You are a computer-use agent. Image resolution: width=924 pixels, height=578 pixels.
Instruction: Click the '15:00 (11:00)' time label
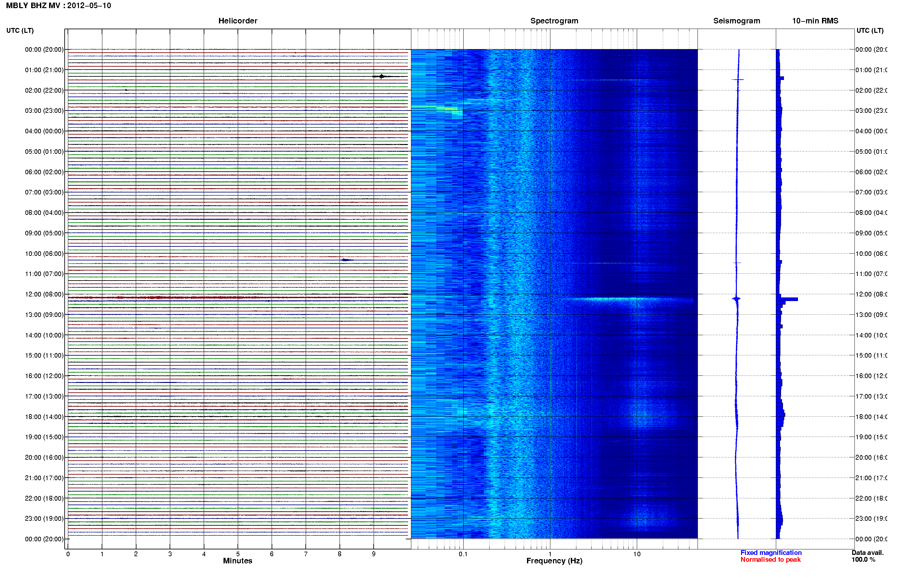[44, 356]
